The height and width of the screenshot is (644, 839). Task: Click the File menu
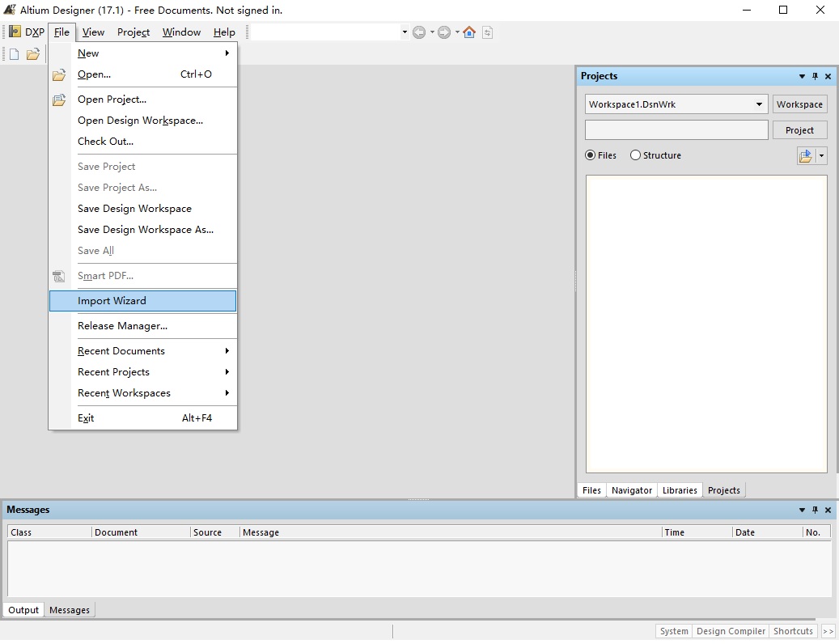(61, 32)
